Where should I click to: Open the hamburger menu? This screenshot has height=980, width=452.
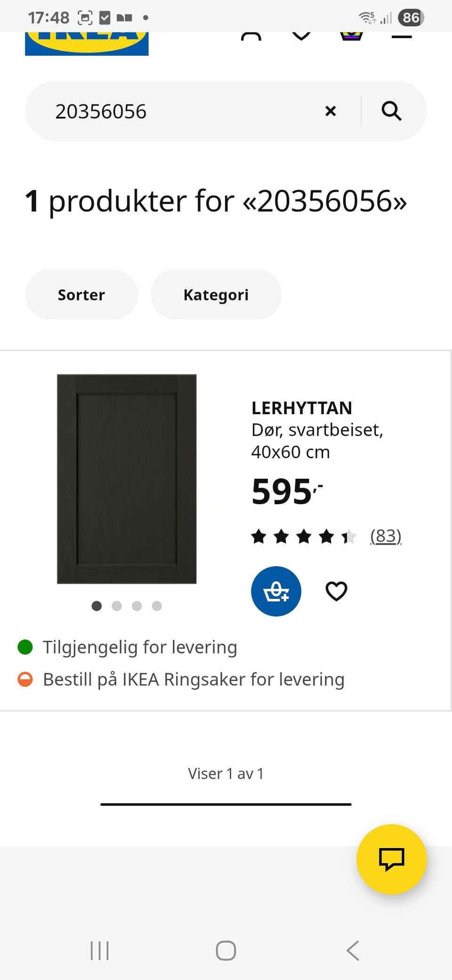coord(401,36)
